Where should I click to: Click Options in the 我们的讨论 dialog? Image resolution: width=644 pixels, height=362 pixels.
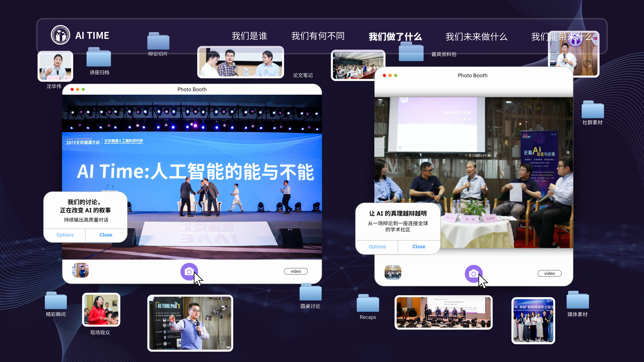[x=65, y=235]
